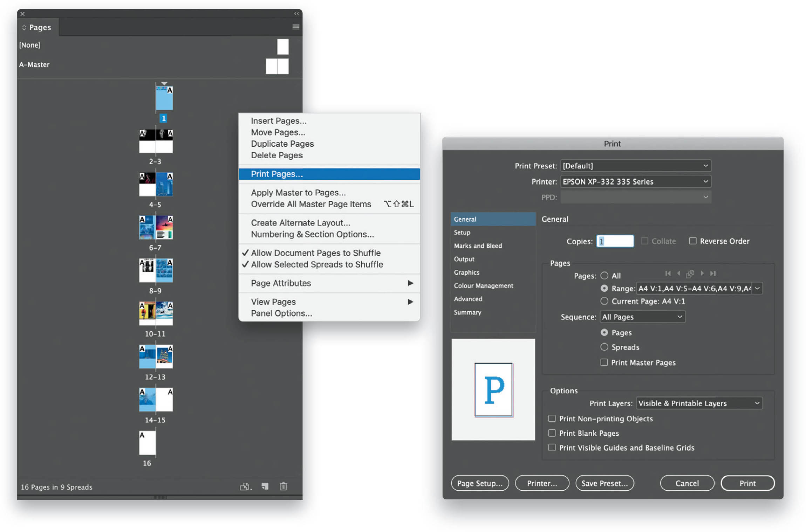Enable Print Non-printing Objects checkbox
Image resolution: width=806 pixels, height=532 pixels.
point(552,418)
